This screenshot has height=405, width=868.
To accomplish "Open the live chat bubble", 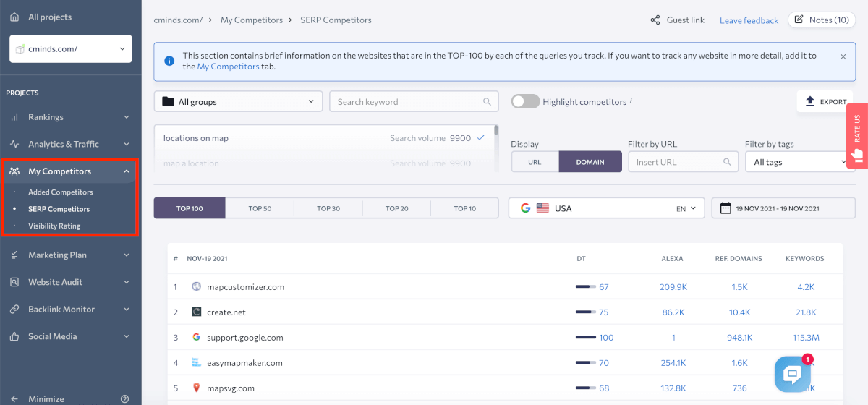I will [x=792, y=374].
